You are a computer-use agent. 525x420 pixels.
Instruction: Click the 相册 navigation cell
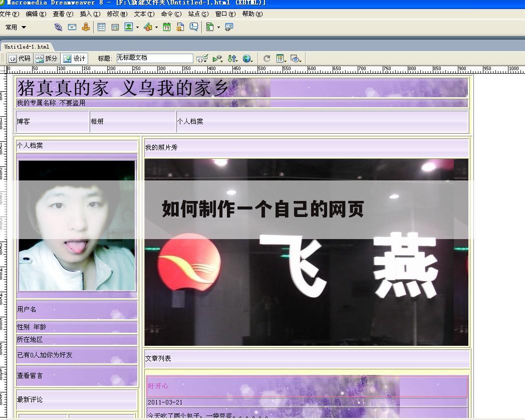133,121
